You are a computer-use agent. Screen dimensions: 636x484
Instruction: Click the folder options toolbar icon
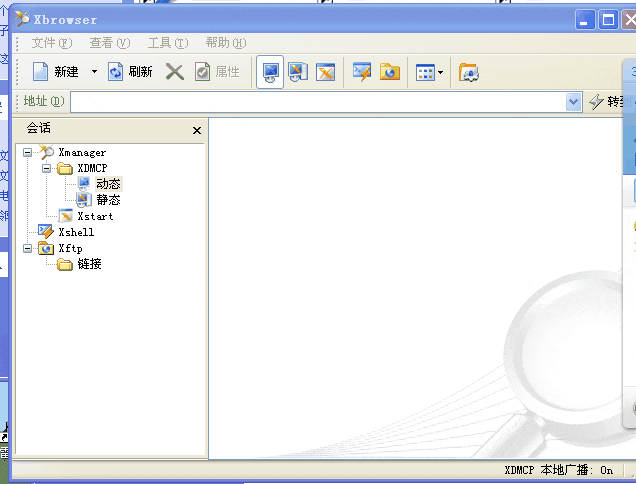(468, 73)
